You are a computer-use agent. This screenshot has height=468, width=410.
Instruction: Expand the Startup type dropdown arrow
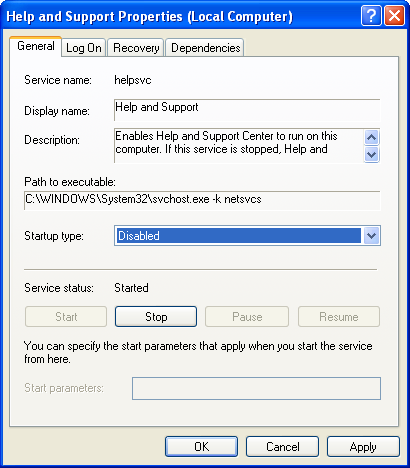pos(371,236)
